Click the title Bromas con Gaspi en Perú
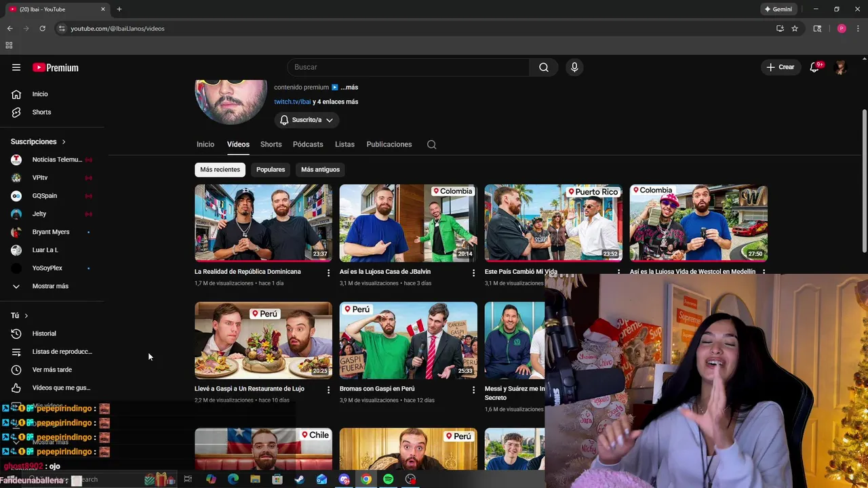The image size is (868, 488). [x=377, y=389]
